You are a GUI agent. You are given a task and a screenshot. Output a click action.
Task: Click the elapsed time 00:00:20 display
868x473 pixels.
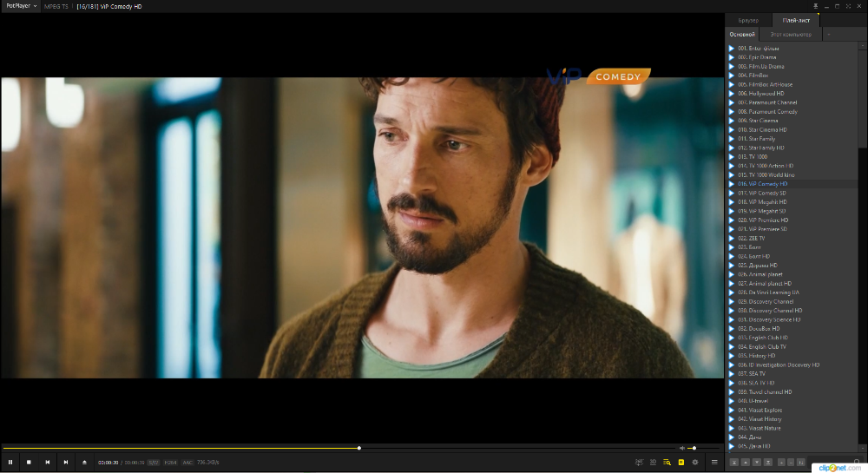coord(108,463)
